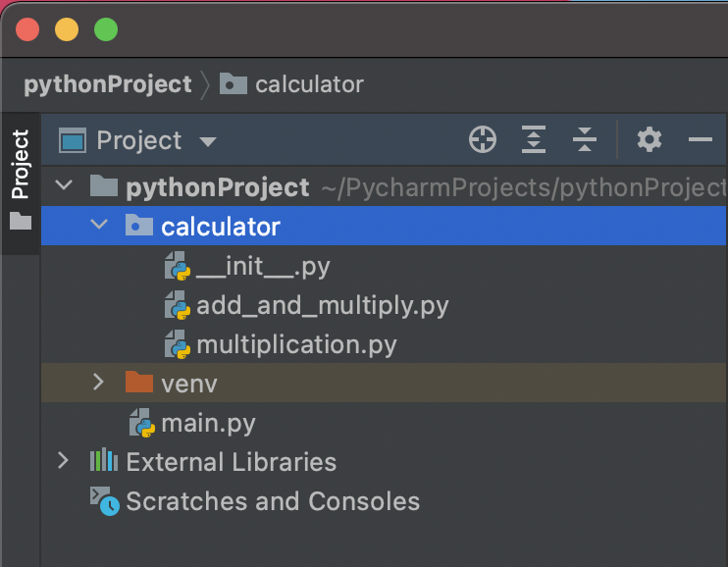Select the calculator package row
The image size is (728, 567).
pyautogui.click(x=384, y=226)
